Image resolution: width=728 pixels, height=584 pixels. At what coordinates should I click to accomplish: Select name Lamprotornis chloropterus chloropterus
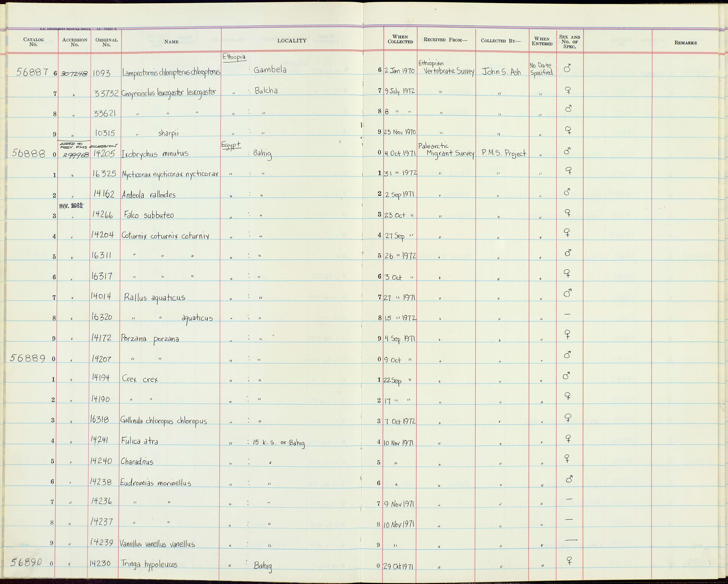(171, 73)
